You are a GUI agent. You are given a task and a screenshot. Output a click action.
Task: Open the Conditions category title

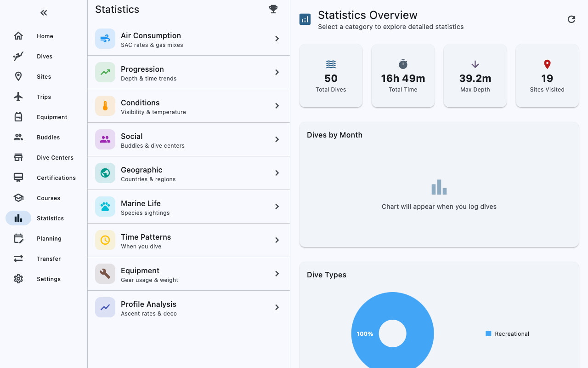(x=140, y=103)
